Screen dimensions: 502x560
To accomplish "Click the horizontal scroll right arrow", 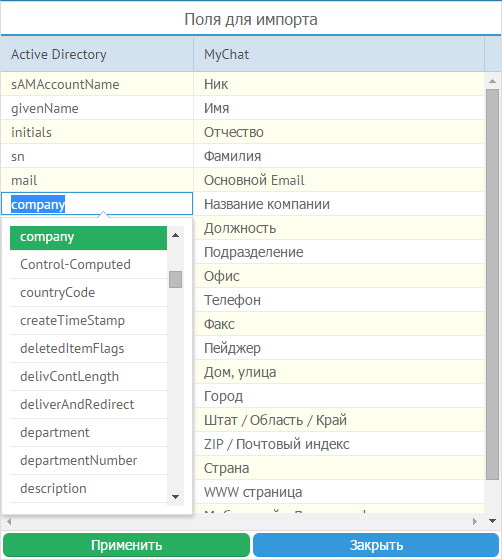I will click(475, 521).
